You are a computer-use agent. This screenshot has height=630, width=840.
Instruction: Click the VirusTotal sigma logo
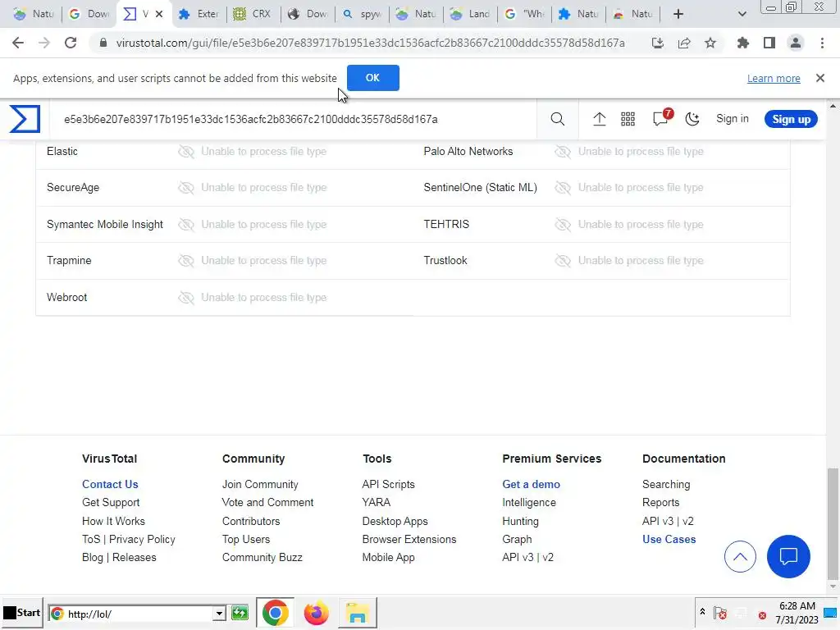pyautogui.click(x=25, y=119)
